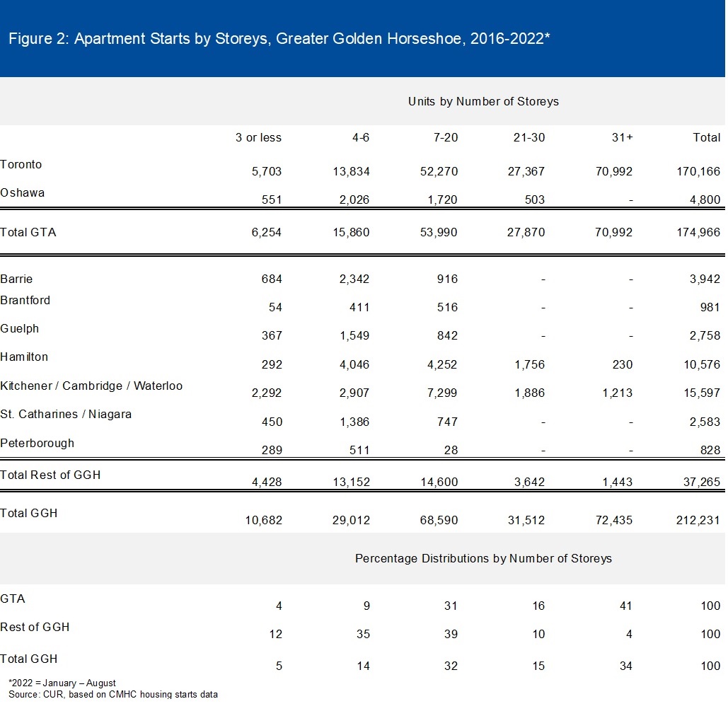Click the Figure 2 title text

tap(279, 39)
